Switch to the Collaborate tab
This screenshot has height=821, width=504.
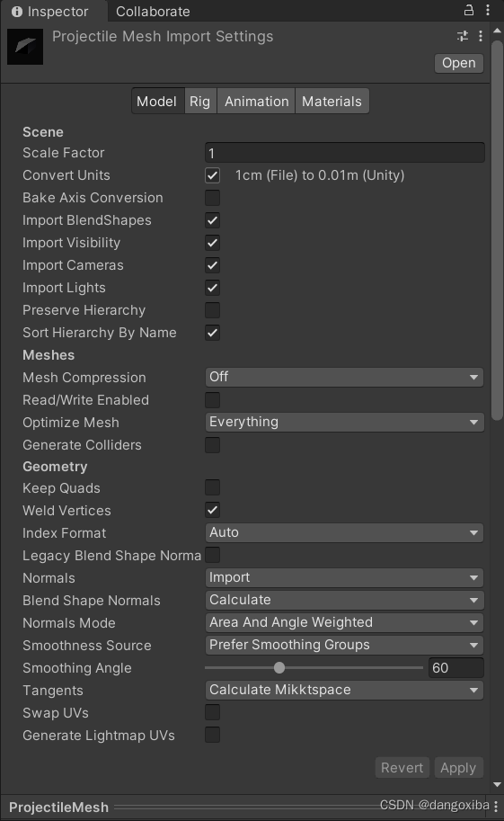[153, 12]
